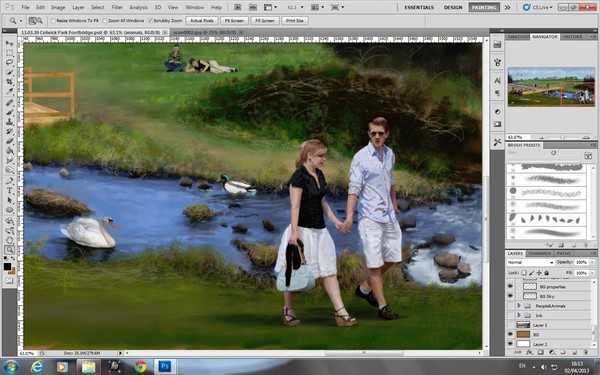Show the Ink group
600x375 pixels.
(x=510, y=315)
